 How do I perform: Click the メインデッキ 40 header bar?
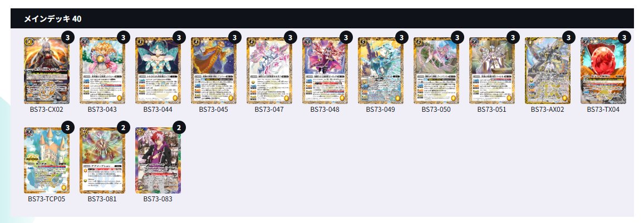point(322,18)
